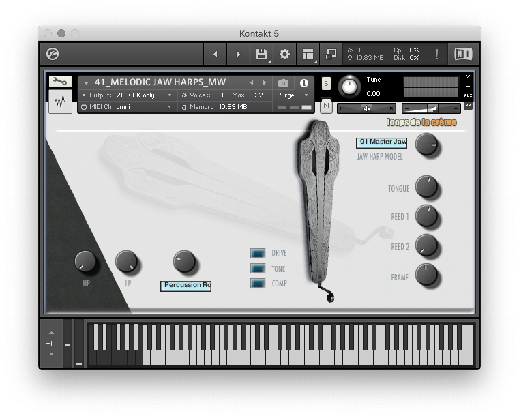This screenshot has height=420, width=519.
Task: Open Kontakt options gear
Action: (x=284, y=54)
